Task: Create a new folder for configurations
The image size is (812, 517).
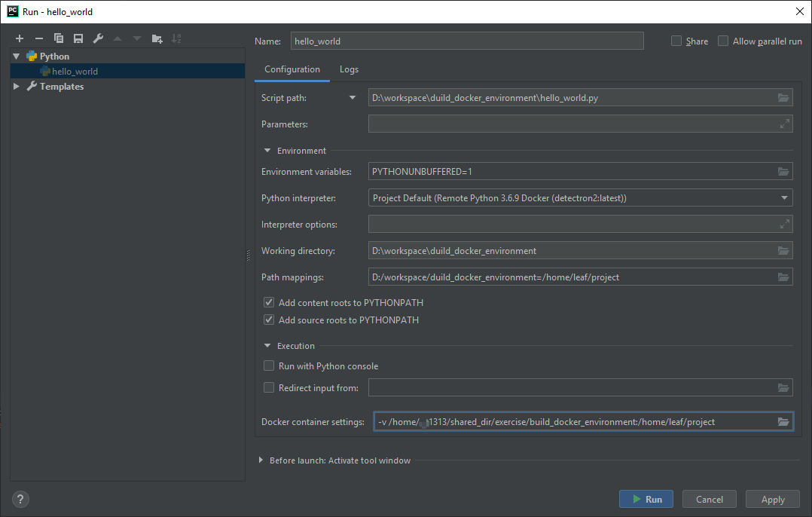Action: pyautogui.click(x=157, y=38)
